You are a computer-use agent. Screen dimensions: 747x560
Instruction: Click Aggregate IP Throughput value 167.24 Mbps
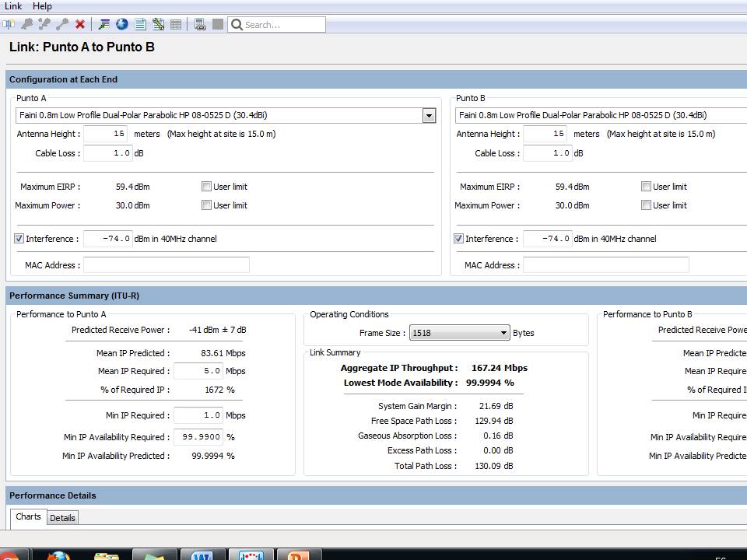coord(500,368)
